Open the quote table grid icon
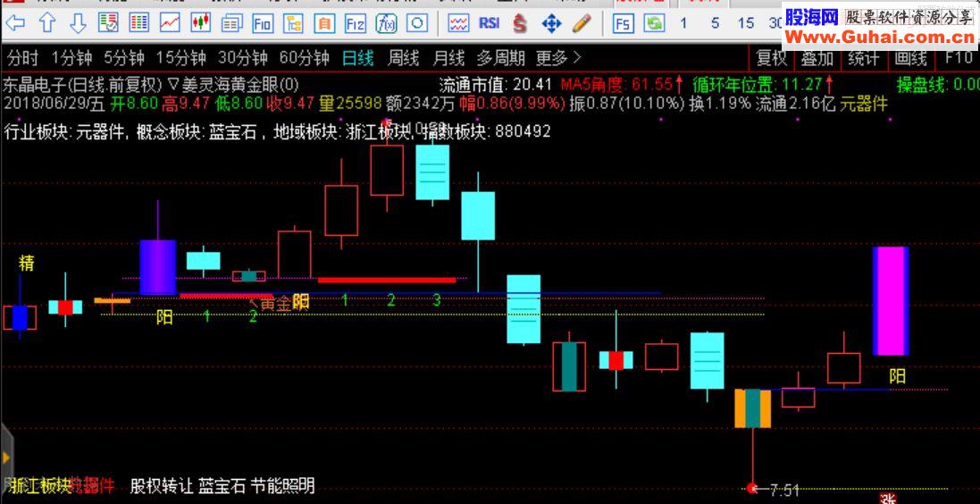Viewport: 980px width, 504px height. pos(138,24)
